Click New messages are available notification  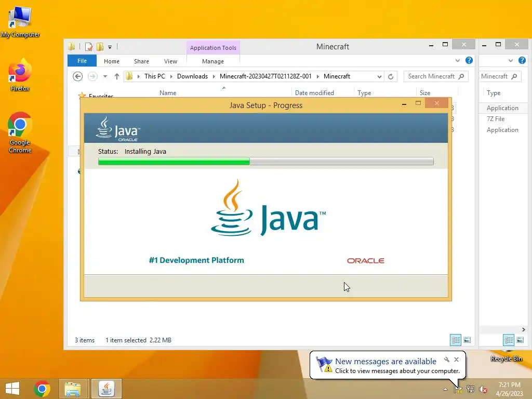point(385,362)
